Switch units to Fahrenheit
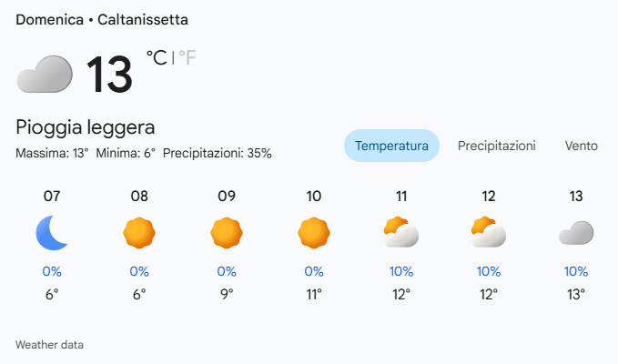Screen dimensions: 618x364 click(x=187, y=58)
